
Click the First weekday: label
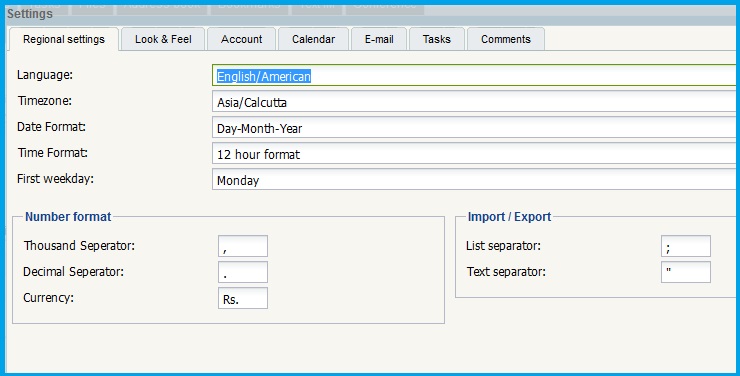tap(55, 179)
